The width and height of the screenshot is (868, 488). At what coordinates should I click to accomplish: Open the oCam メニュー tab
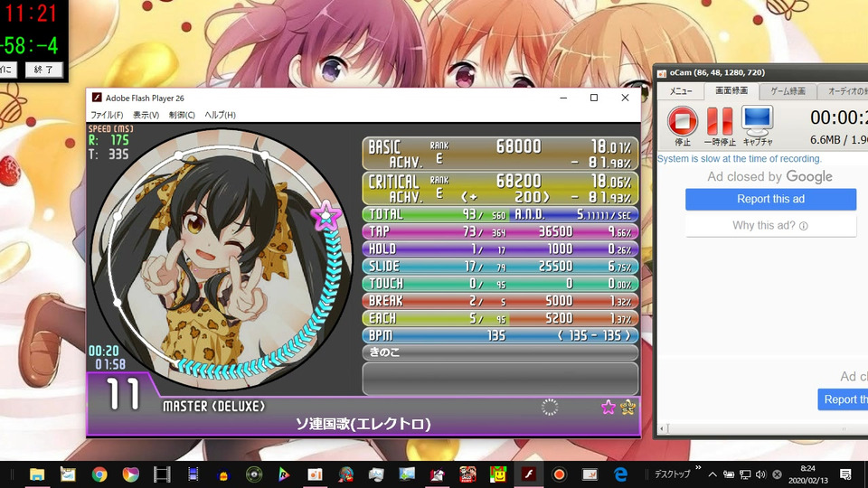(681, 91)
